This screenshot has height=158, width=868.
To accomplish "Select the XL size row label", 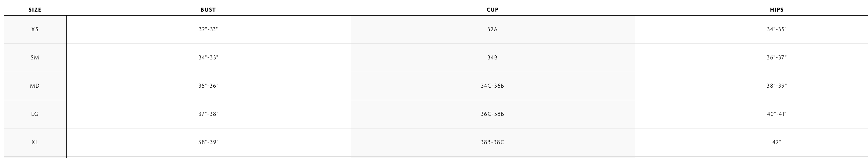I will pos(35,142).
